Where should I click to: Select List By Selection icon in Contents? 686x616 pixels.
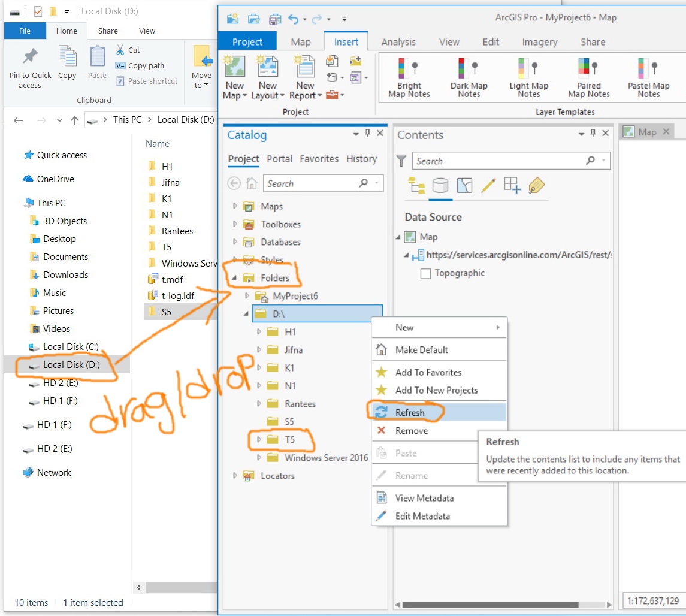pyautogui.click(x=464, y=186)
